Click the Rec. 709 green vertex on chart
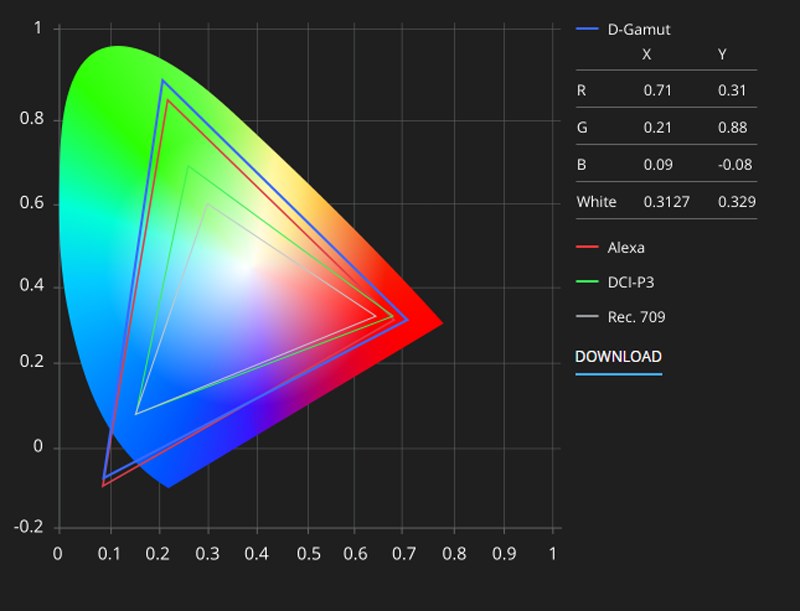The image size is (800, 611). tap(207, 205)
